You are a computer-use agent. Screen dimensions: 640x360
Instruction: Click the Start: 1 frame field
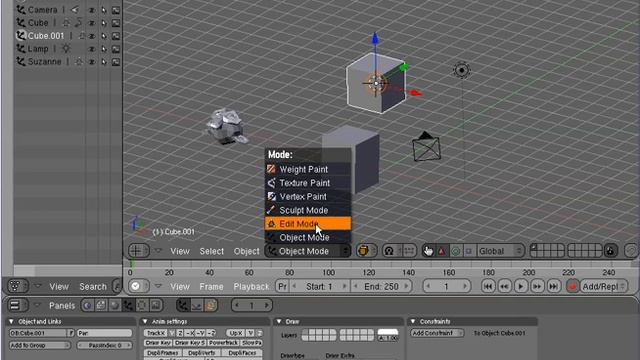(x=319, y=287)
